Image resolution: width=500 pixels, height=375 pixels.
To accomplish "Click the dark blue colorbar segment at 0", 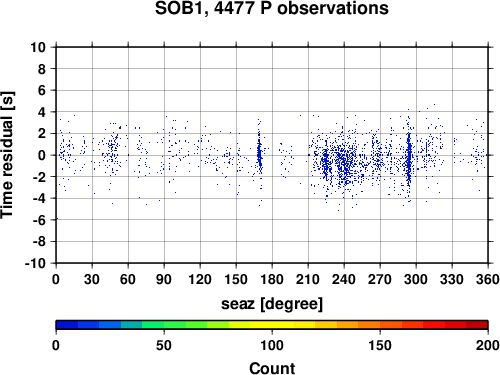I will click(67, 325).
